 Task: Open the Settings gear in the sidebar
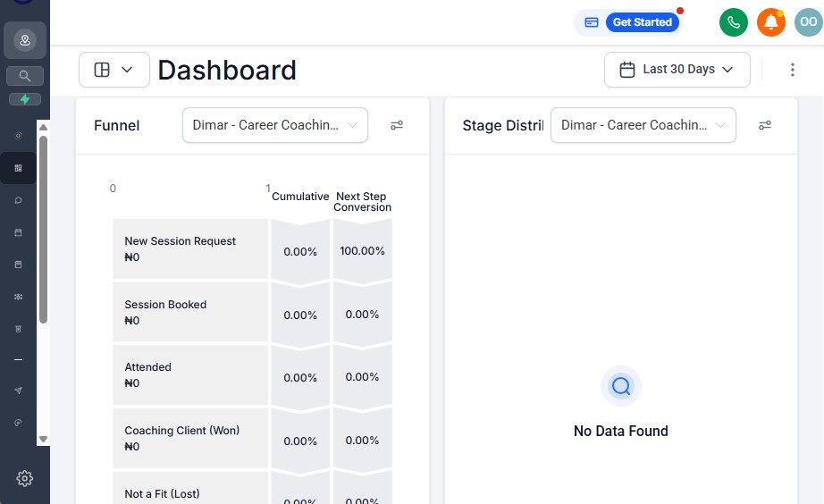(25, 478)
